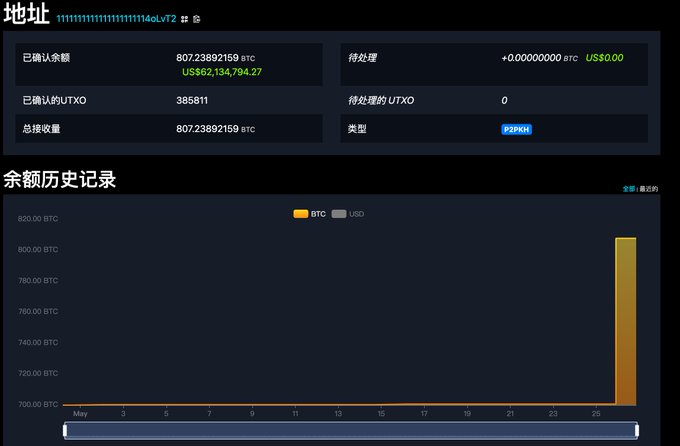Screen dimensions: 680x446
Task: Click the chart zoom range bar
Action: point(351,430)
